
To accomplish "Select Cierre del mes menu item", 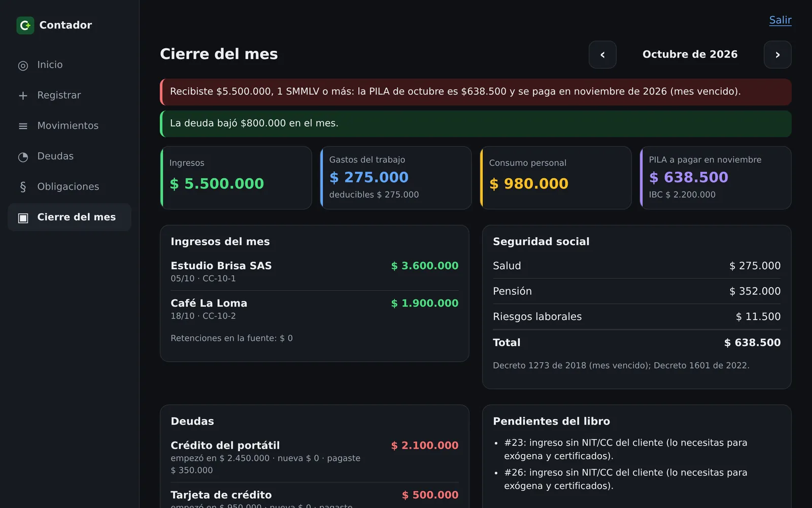I will coord(70,217).
